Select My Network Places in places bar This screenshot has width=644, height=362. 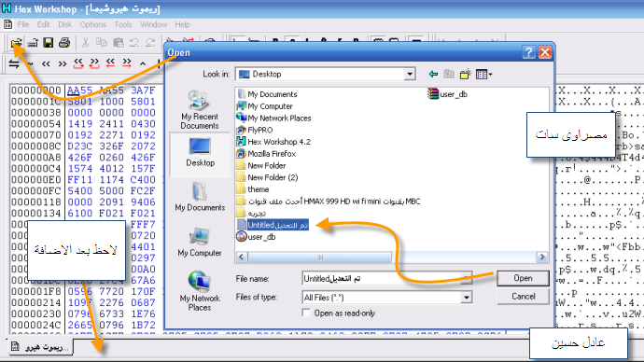coord(200,290)
